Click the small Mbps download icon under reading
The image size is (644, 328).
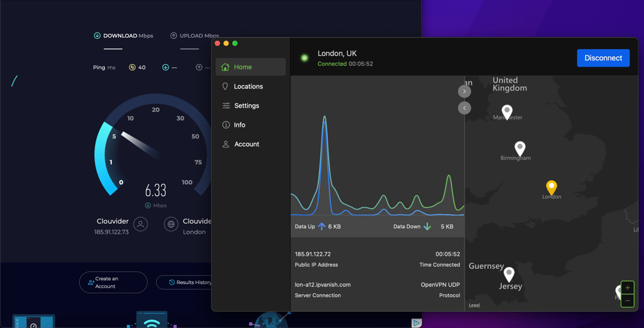(x=148, y=205)
